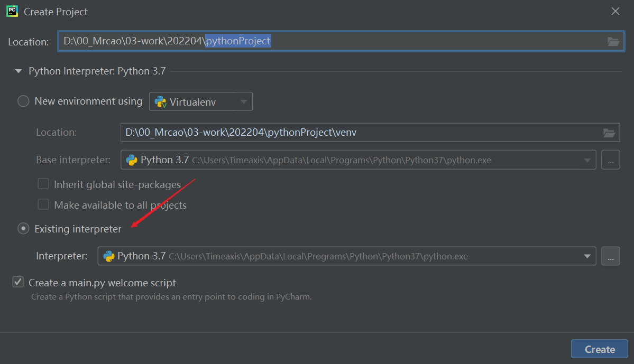This screenshot has height=364, width=634.
Task: Click the Python icon in the Interpreter field
Action: click(x=109, y=256)
